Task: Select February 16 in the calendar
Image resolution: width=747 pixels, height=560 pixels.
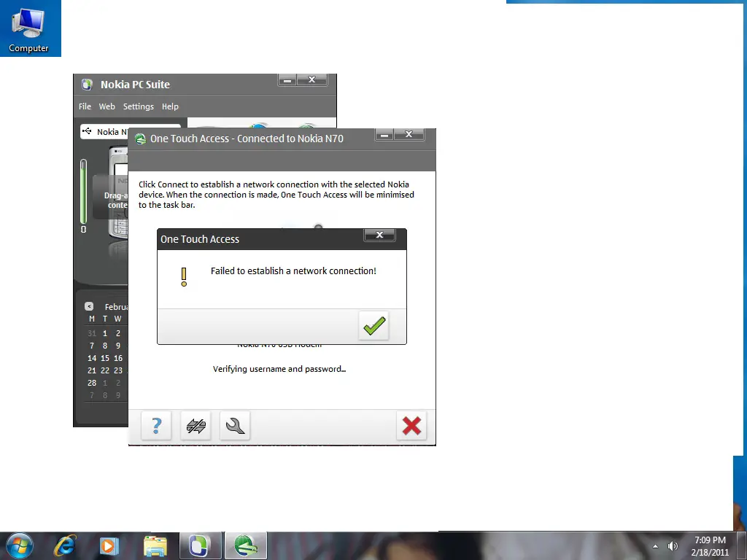Action: click(118, 358)
